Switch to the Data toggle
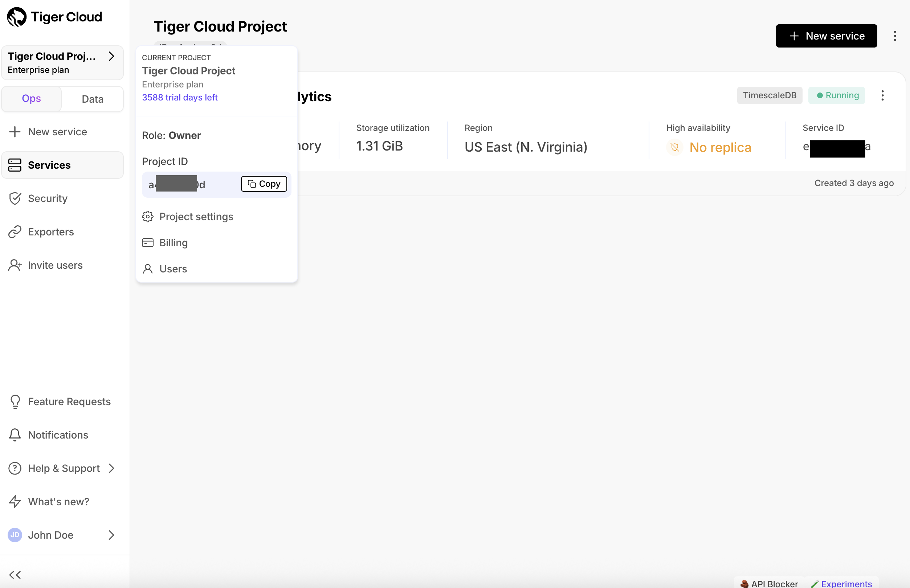The image size is (910, 588). (x=93, y=99)
